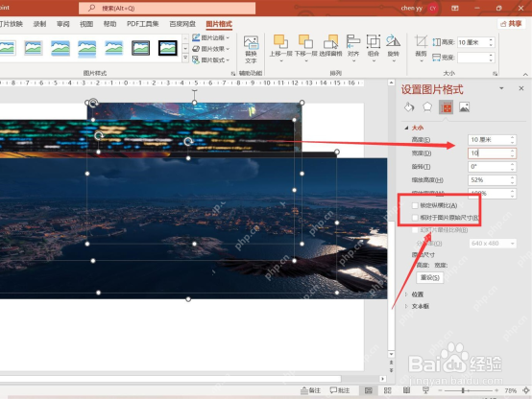Toggle Best scale for slide show checkbox

[x=415, y=230]
